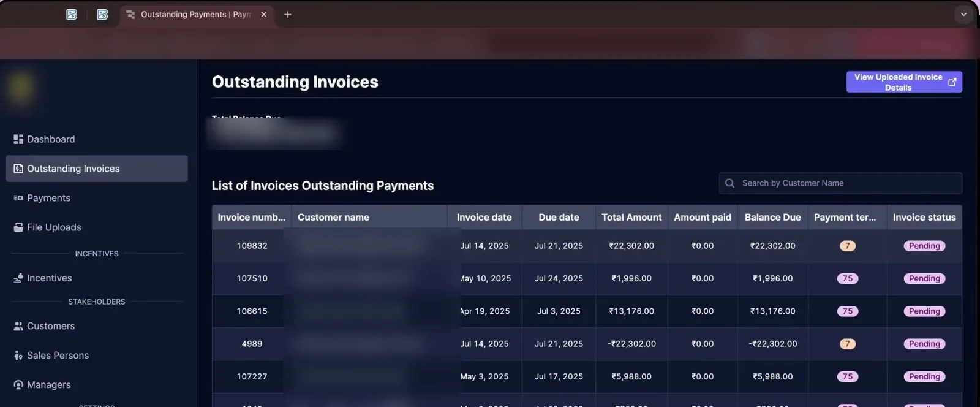Click invoice number 107227
The height and width of the screenshot is (407, 980).
(x=252, y=376)
